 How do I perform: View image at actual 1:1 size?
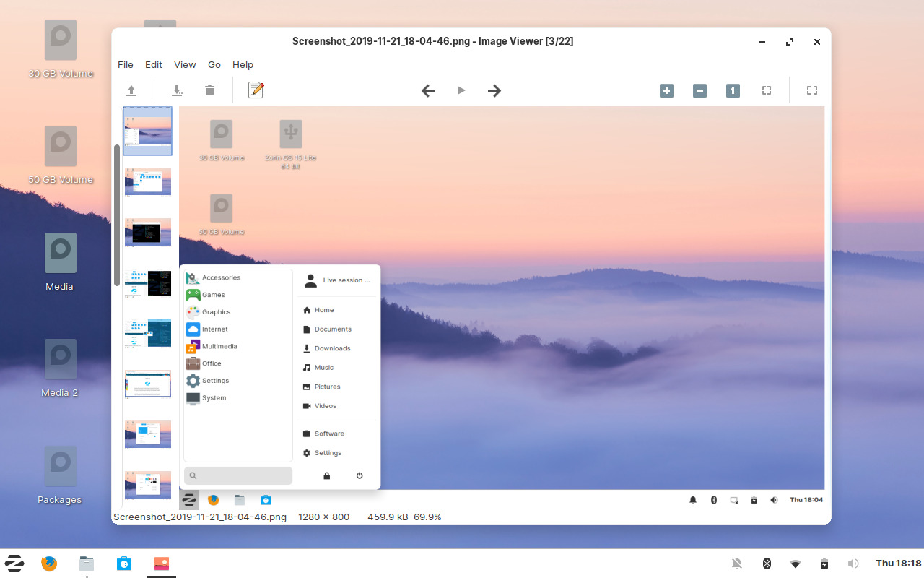732,90
